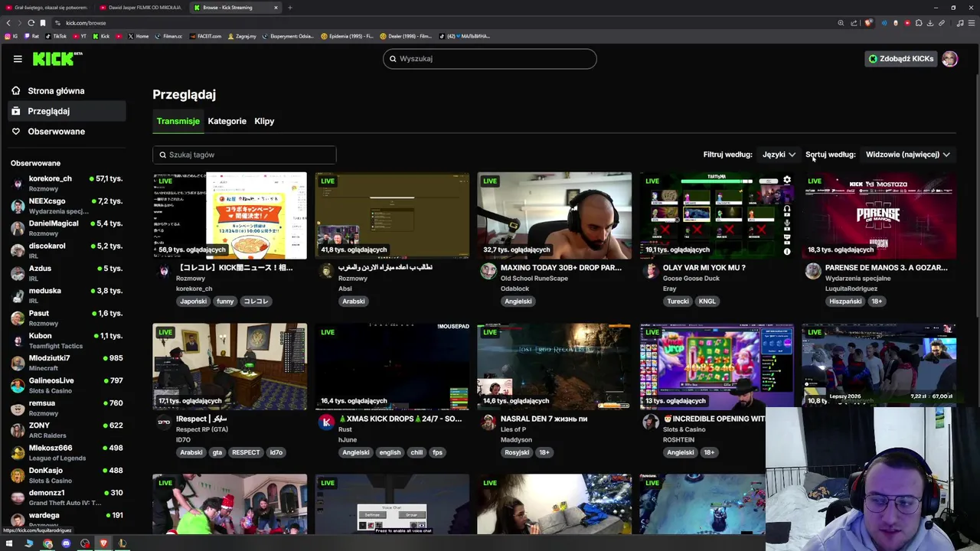980x551 pixels.
Task: Select Obserwowane in sidebar menu
Action: [68, 132]
